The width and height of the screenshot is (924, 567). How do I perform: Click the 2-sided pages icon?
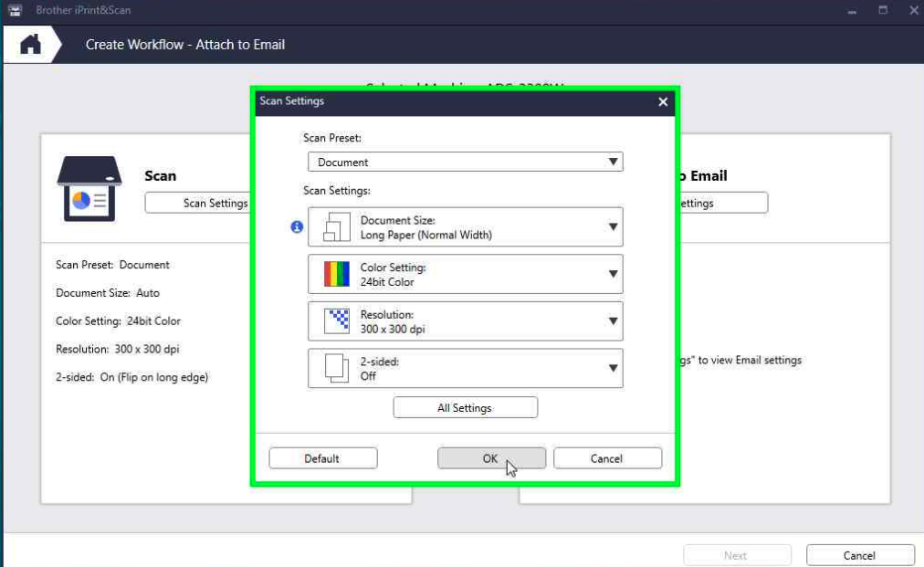tap(337, 368)
